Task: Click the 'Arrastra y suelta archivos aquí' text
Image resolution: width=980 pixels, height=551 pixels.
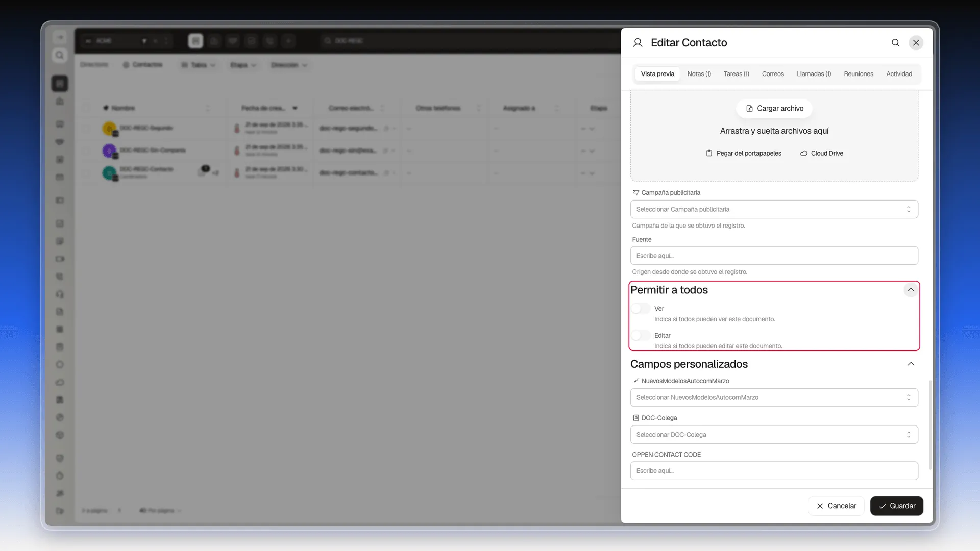Action: tap(774, 131)
